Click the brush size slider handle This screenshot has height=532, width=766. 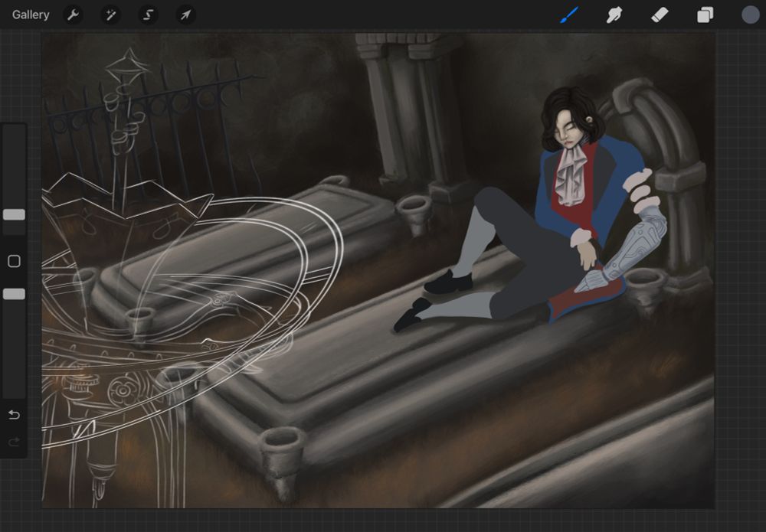tap(14, 215)
